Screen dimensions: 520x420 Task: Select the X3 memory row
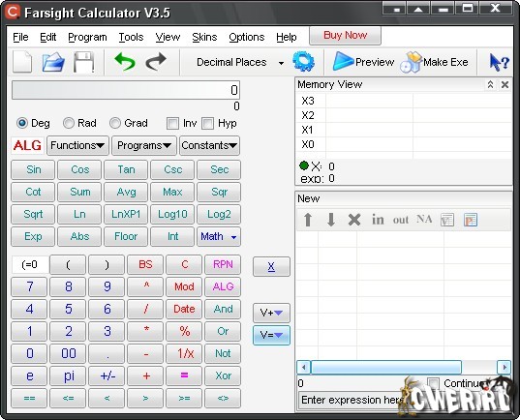tap(403, 101)
